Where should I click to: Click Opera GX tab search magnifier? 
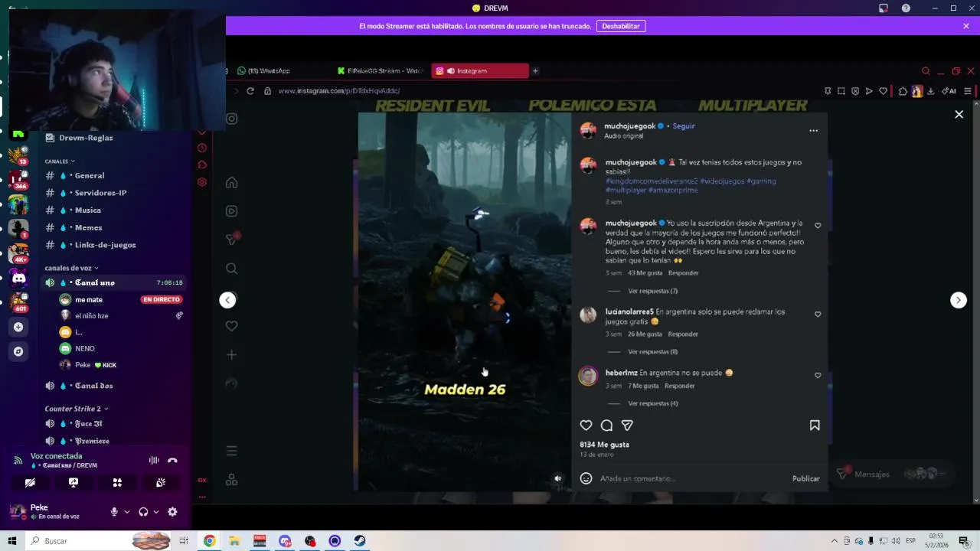926,71
